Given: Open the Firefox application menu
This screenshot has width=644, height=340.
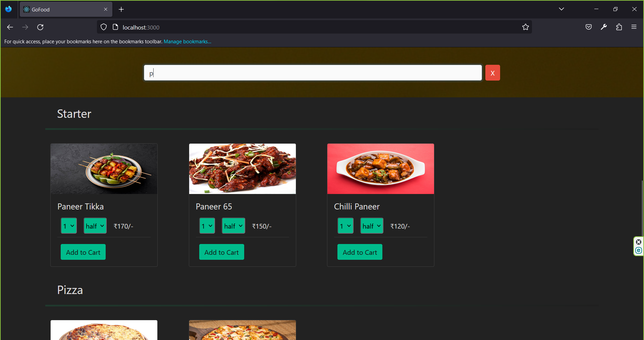Looking at the screenshot, I should pos(634,27).
